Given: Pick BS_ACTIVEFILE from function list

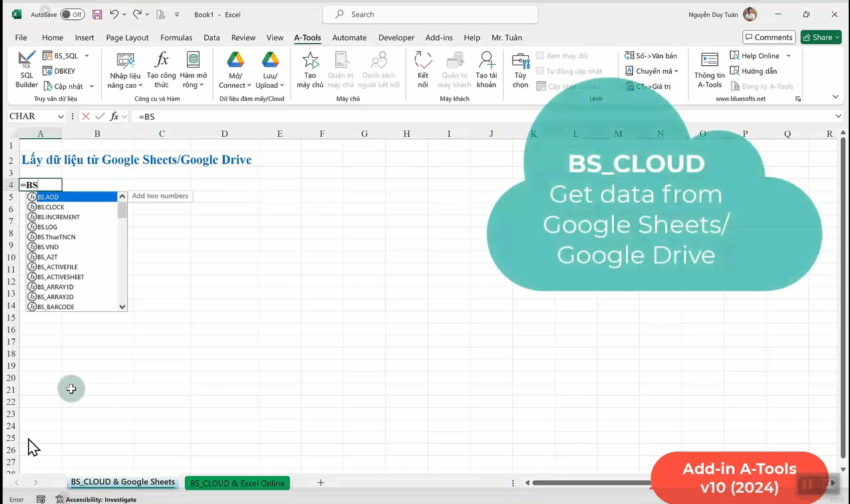Looking at the screenshot, I should click(x=72, y=267).
